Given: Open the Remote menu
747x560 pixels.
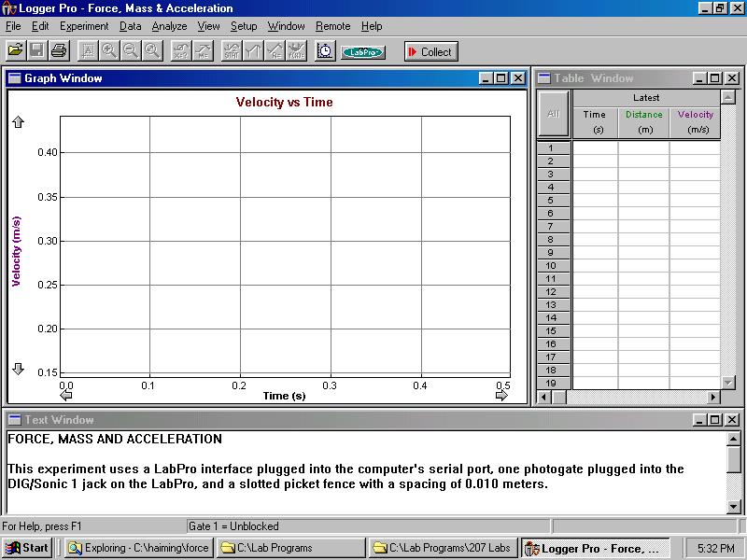Looking at the screenshot, I should click(332, 26).
